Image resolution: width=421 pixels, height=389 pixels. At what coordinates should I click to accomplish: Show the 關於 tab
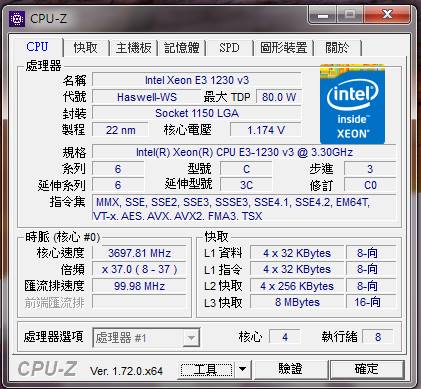pos(337,47)
